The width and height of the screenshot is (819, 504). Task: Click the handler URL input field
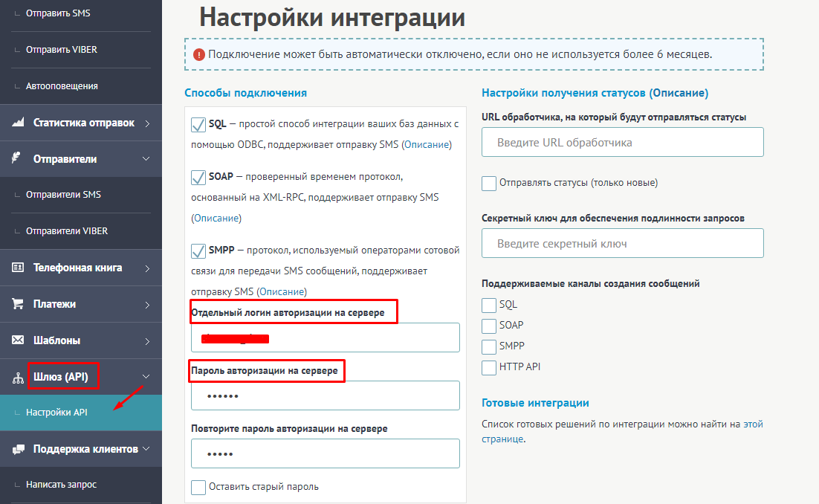click(x=622, y=142)
